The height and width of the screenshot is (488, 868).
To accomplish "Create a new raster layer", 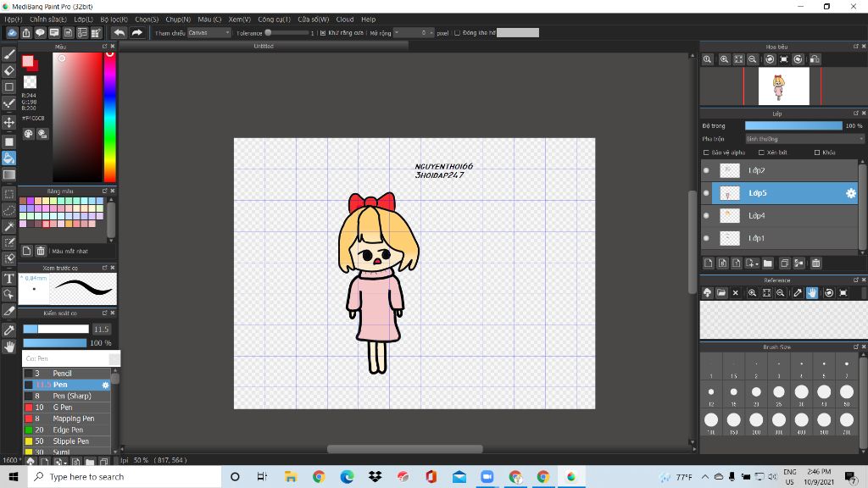I will coord(708,263).
